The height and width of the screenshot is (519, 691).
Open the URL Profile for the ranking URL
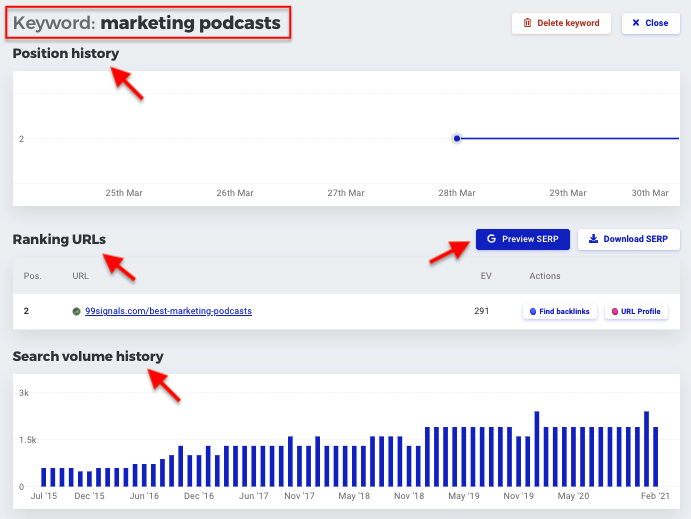click(636, 311)
